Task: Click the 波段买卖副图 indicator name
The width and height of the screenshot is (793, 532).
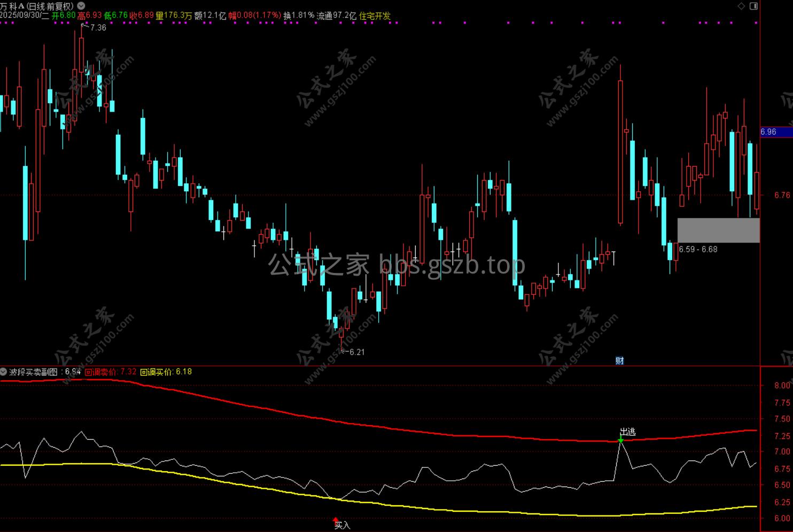Action: tap(33, 372)
